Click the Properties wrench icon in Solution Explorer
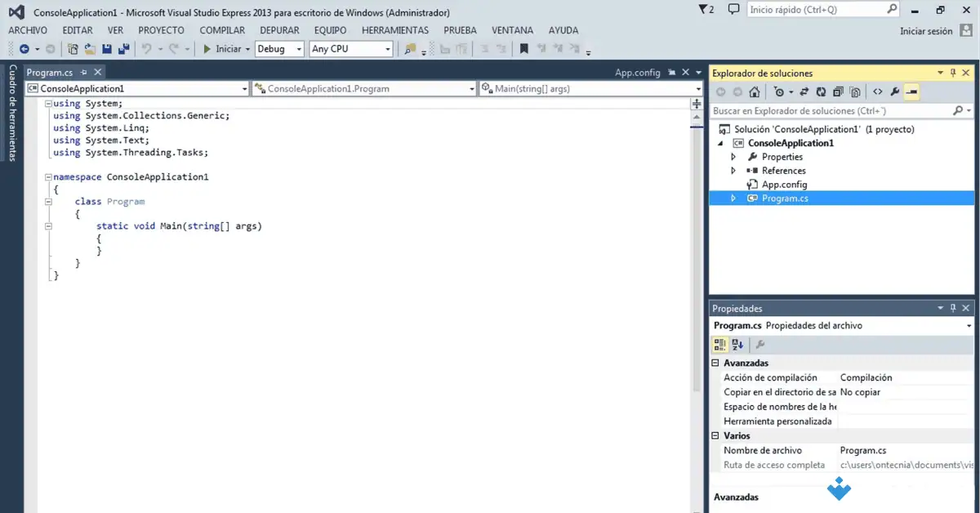The image size is (980, 513). click(894, 91)
